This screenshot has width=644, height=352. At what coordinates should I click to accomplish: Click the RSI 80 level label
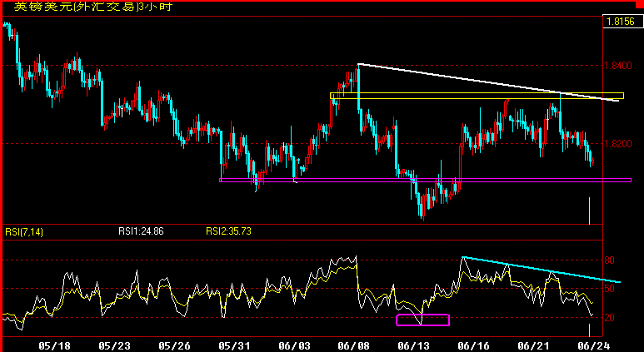coord(610,260)
